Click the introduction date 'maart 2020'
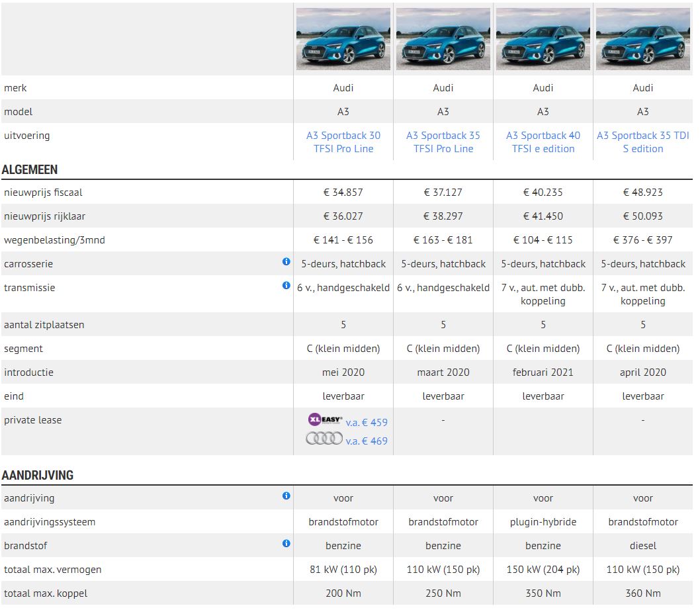The height and width of the screenshot is (610, 700). click(443, 372)
